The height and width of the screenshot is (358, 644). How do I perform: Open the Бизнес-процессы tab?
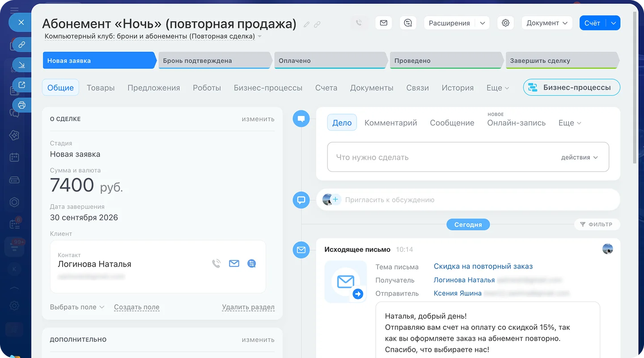[x=268, y=88]
